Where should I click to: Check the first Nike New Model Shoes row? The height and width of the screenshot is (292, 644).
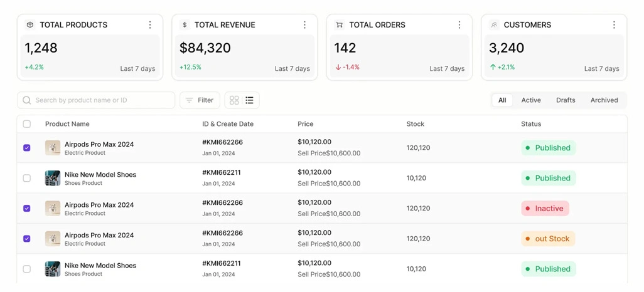coord(27,178)
